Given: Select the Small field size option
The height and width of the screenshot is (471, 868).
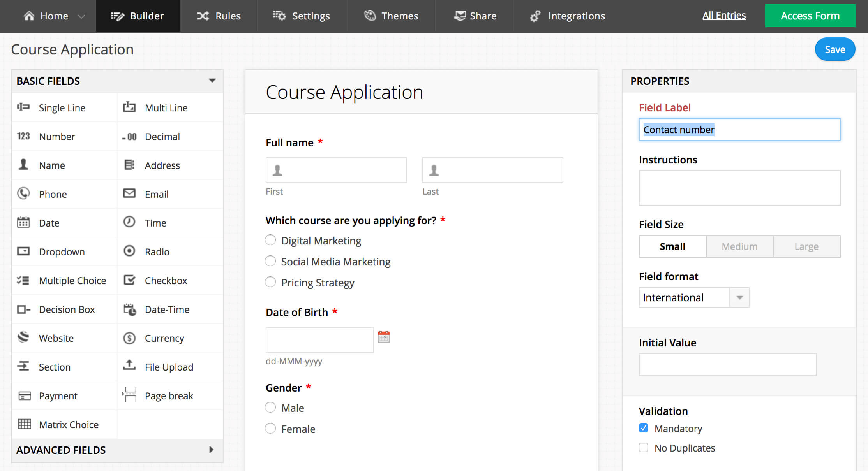Looking at the screenshot, I should click(x=672, y=245).
